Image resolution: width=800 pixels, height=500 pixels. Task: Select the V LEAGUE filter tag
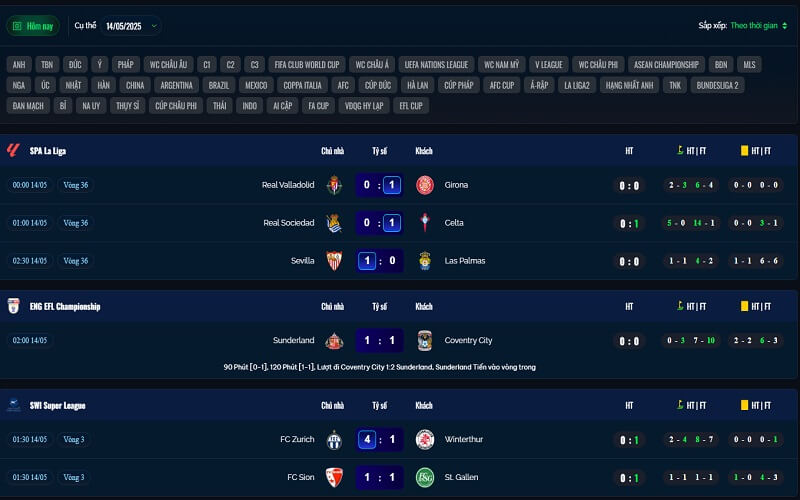pyautogui.click(x=548, y=65)
